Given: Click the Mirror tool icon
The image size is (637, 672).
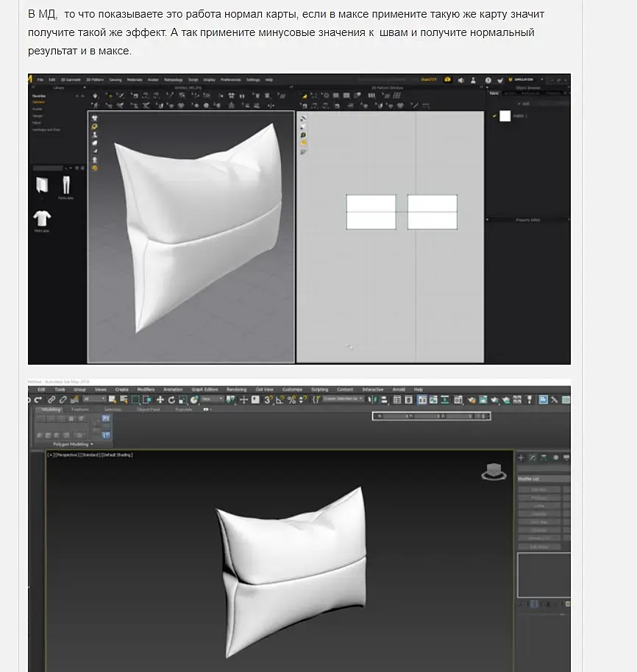Looking at the screenshot, I should coord(371,400).
